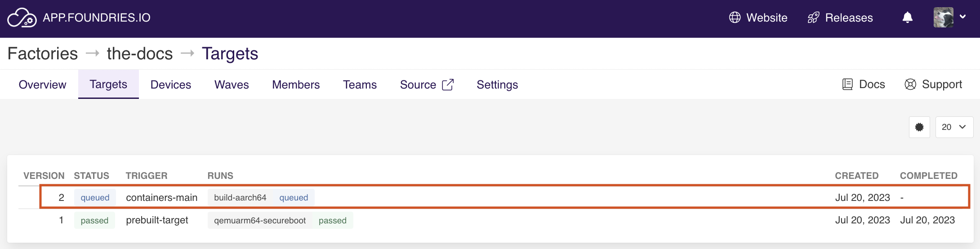Screen dimensions: 980x249
Task: Switch to the Waves tab
Action: [232, 84]
